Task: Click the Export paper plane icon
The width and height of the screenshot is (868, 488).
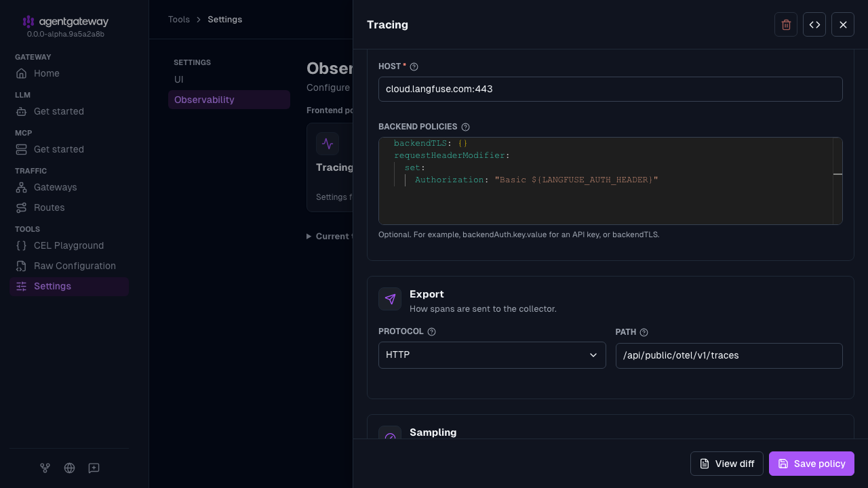Action: tap(390, 299)
